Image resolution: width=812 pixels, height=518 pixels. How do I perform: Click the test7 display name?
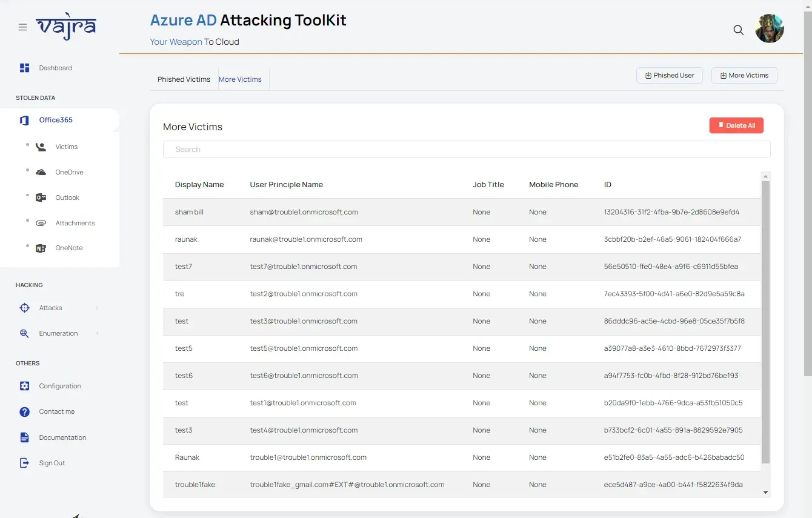coord(184,267)
